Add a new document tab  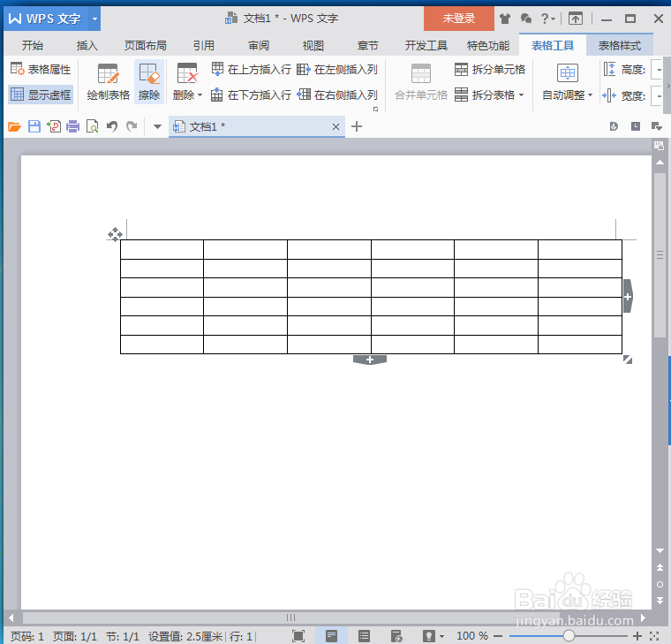(x=357, y=126)
